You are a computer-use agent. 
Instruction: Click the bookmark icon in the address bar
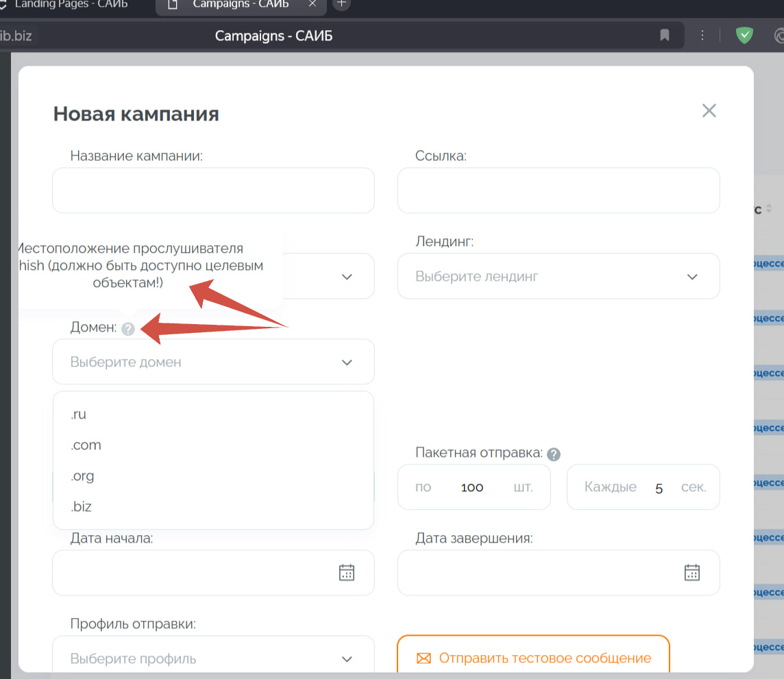[664, 36]
